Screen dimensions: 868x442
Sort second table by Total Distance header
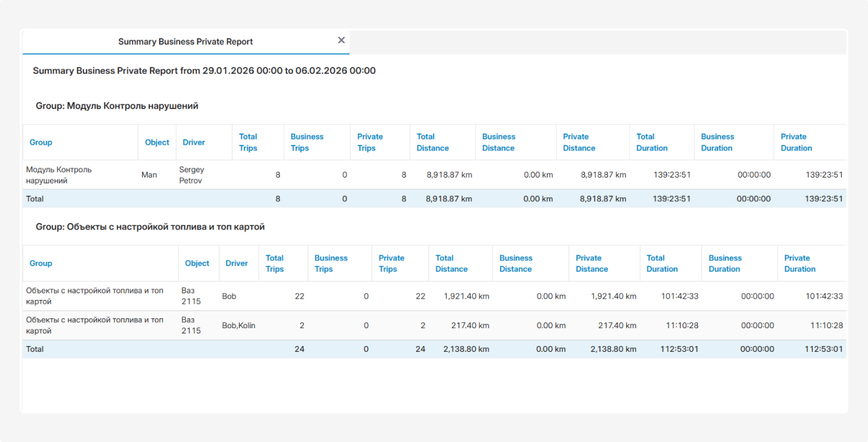(x=451, y=263)
